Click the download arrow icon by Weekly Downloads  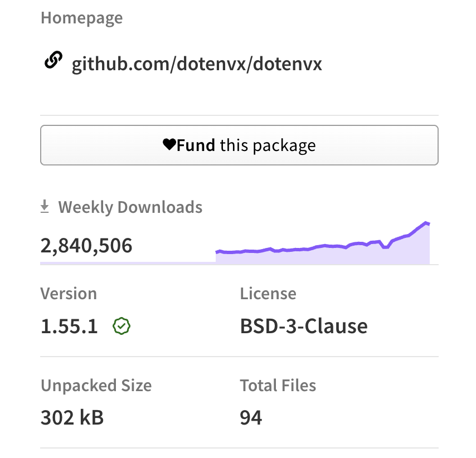point(45,207)
